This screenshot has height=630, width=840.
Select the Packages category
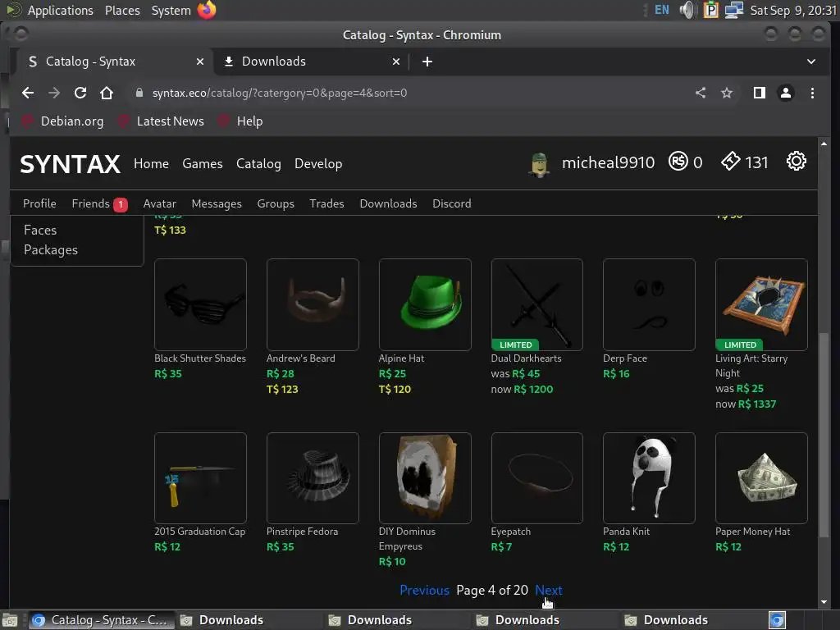click(51, 250)
